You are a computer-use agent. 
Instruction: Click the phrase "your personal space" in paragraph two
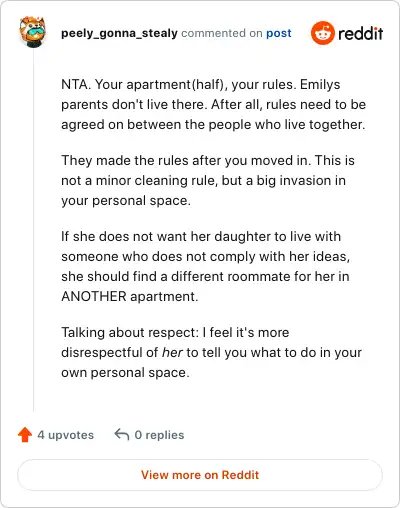(x=126, y=201)
